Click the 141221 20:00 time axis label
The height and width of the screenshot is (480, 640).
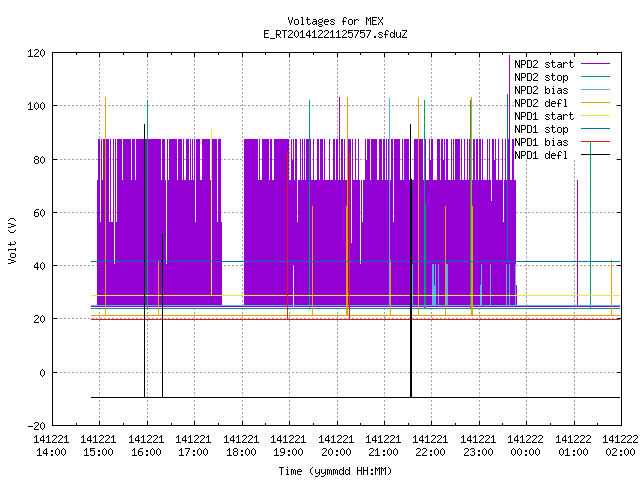pyautogui.click(x=336, y=446)
